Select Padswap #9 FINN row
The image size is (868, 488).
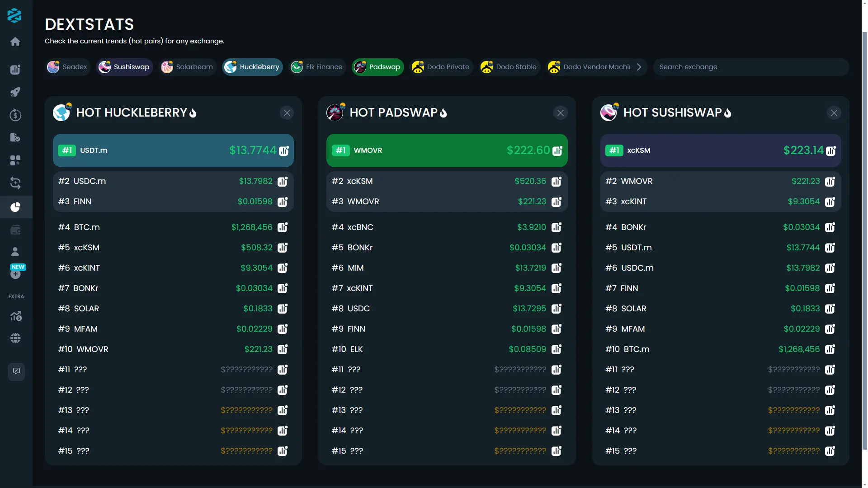click(x=447, y=329)
